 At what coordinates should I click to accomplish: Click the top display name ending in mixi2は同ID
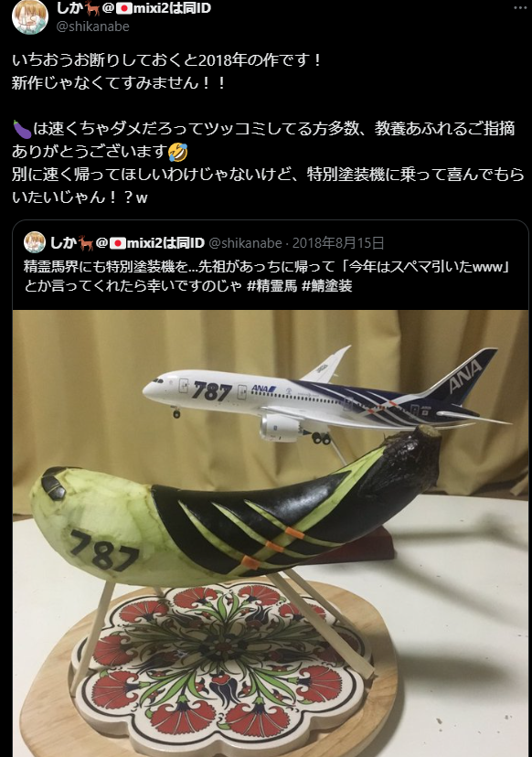pyautogui.click(x=133, y=7)
